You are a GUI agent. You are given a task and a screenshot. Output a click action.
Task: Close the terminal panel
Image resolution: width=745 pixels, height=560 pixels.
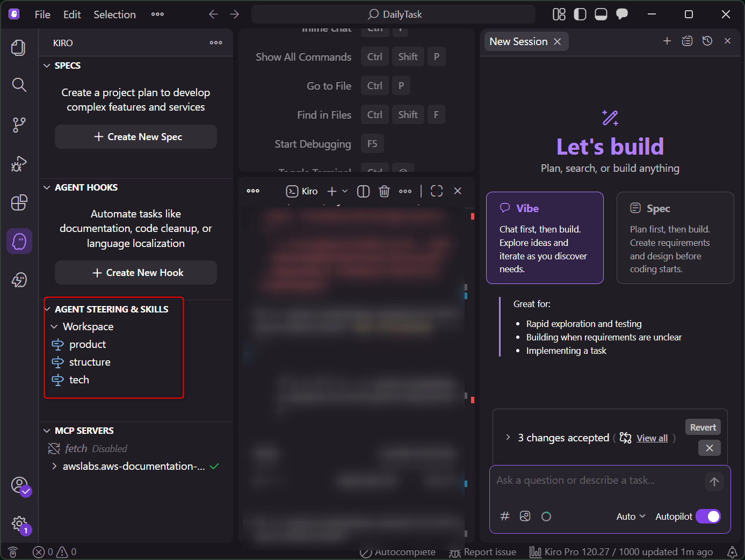click(x=458, y=191)
